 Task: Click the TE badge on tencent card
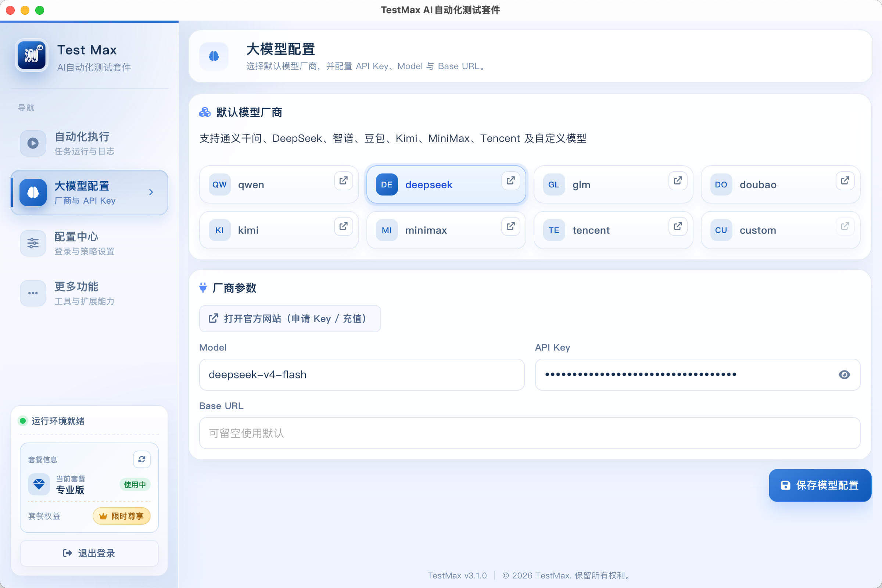coord(554,230)
